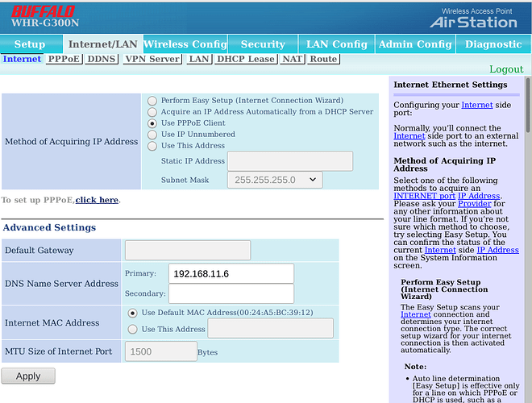The height and width of the screenshot is (403, 532).
Task: Open the PPPoE sub-tab
Action: tap(64, 59)
